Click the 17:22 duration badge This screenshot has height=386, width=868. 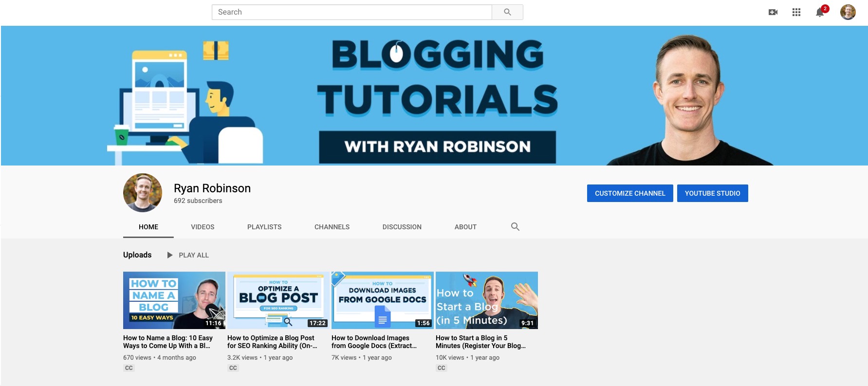point(317,323)
